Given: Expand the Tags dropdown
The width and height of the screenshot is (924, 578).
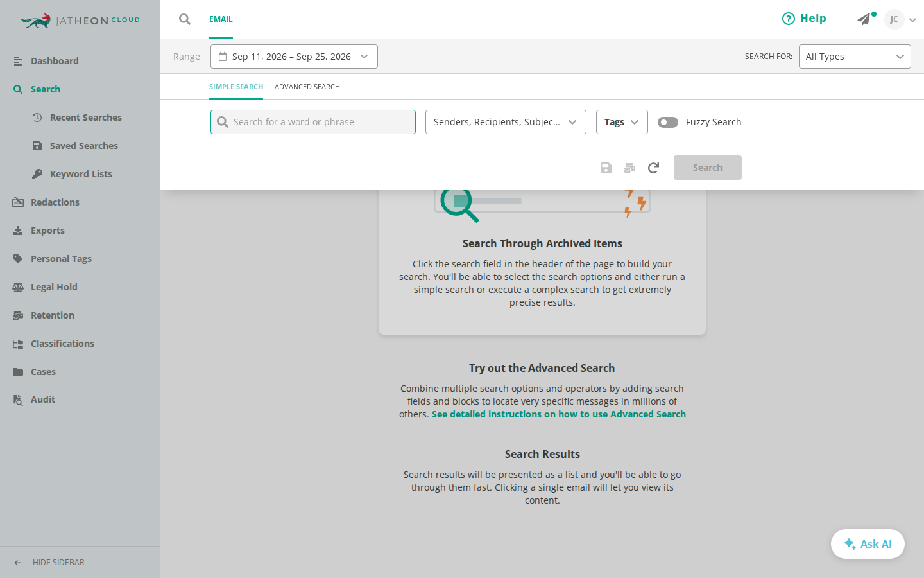Looking at the screenshot, I should (x=622, y=122).
